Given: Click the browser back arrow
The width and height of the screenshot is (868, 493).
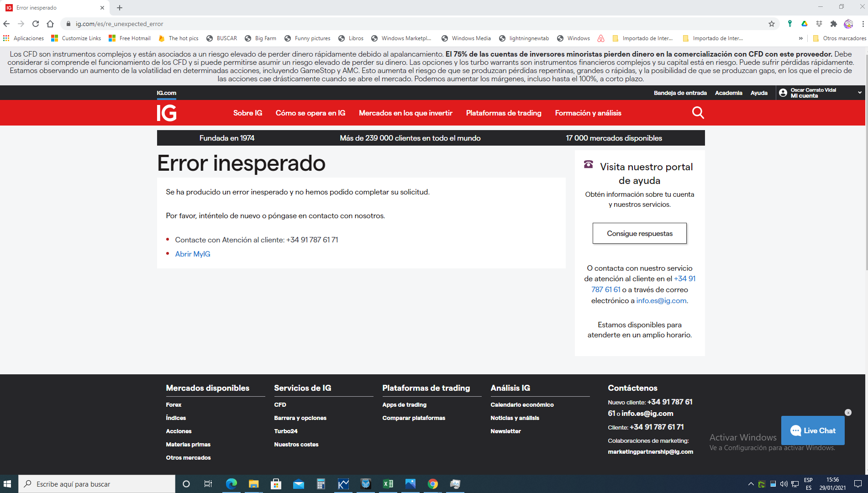Looking at the screenshot, I should 6,24.
